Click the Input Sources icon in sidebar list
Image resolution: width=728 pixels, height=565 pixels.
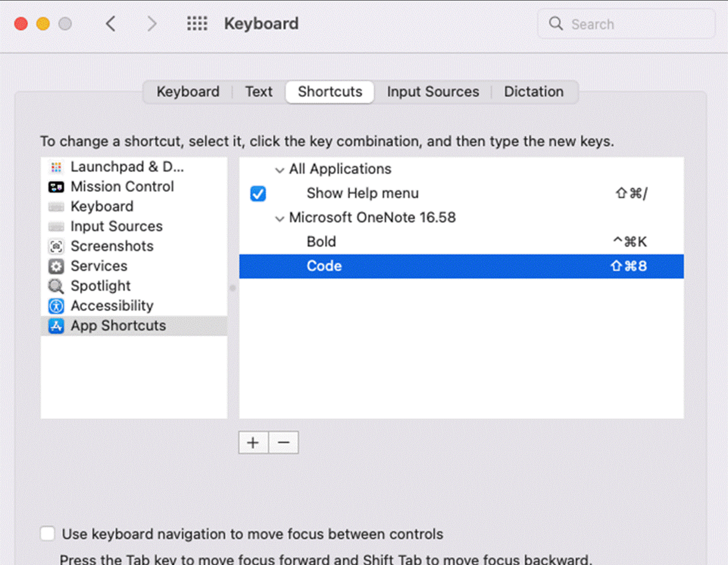[56, 227]
